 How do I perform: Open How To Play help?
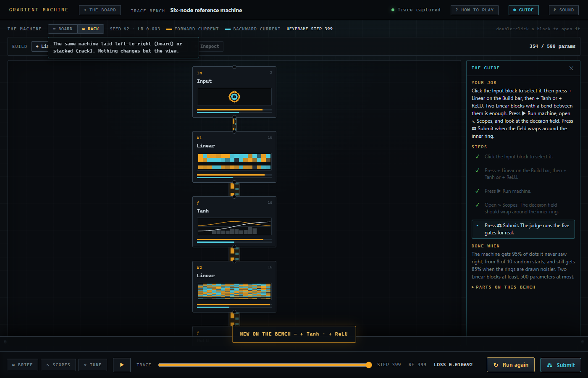475,10
